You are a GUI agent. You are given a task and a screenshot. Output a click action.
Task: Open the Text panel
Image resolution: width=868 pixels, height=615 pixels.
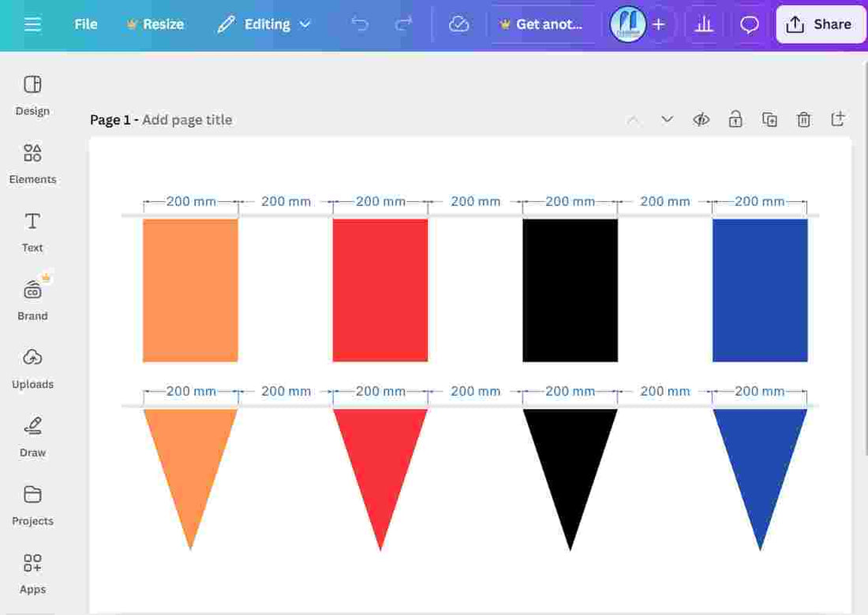coord(32,232)
